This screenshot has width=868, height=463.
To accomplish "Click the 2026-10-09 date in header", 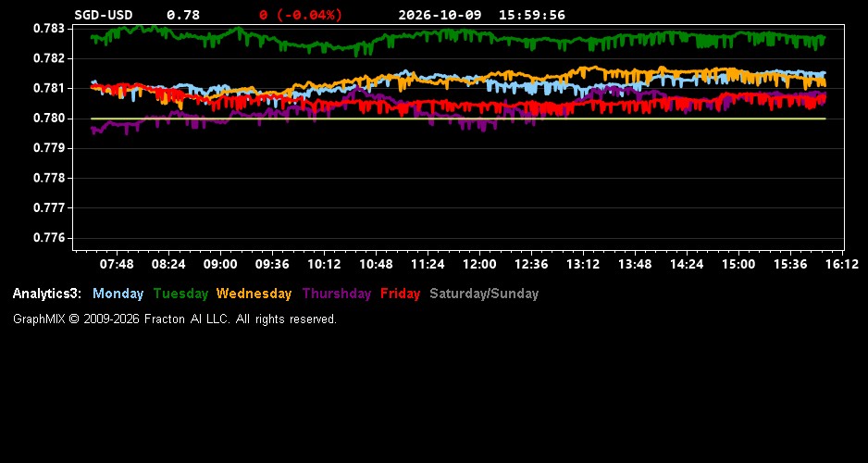I will click(x=442, y=15).
